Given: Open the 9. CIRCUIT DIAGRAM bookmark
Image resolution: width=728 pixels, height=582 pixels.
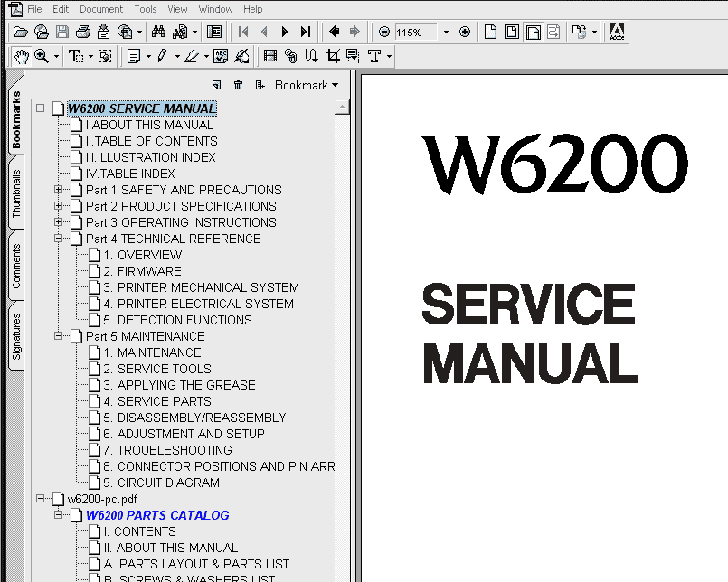Looking at the screenshot, I should click(x=162, y=483).
